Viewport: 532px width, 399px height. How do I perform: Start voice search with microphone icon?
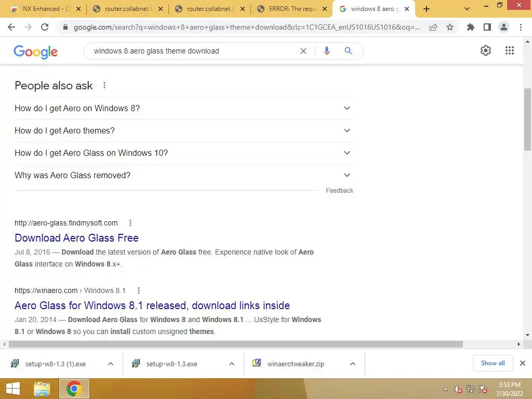[x=326, y=51]
